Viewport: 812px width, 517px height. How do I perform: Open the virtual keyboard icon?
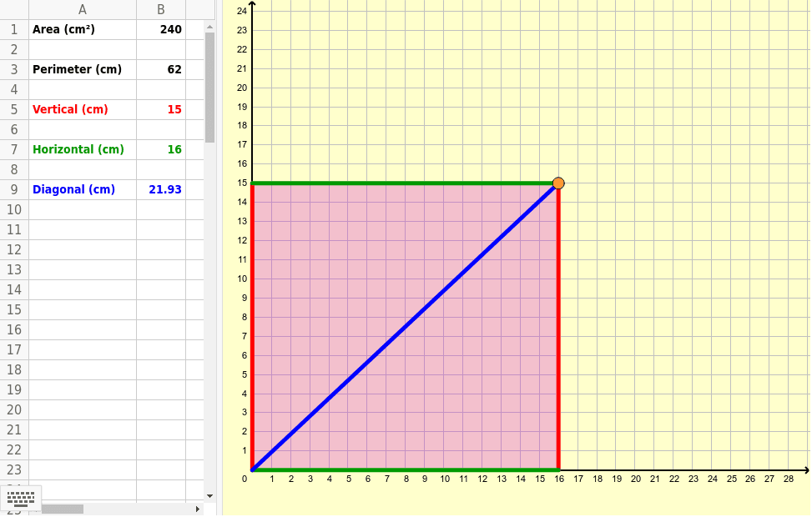click(21, 499)
